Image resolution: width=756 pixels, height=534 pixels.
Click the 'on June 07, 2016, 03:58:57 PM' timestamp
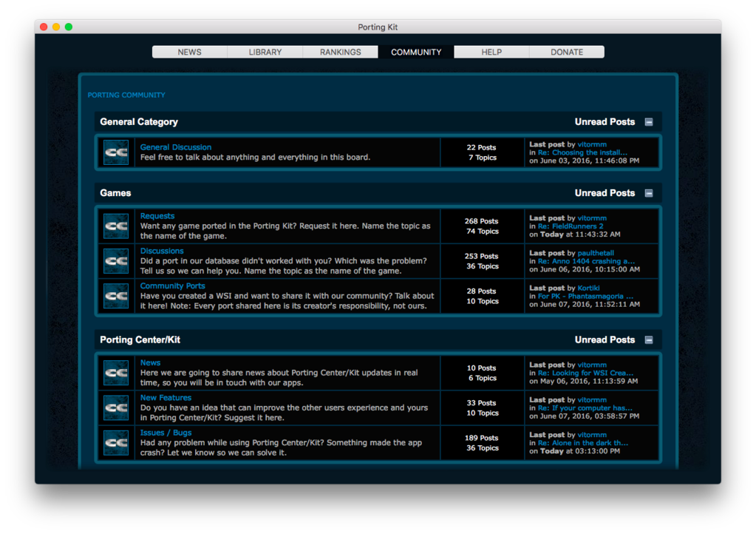pyautogui.click(x=585, y=416)
